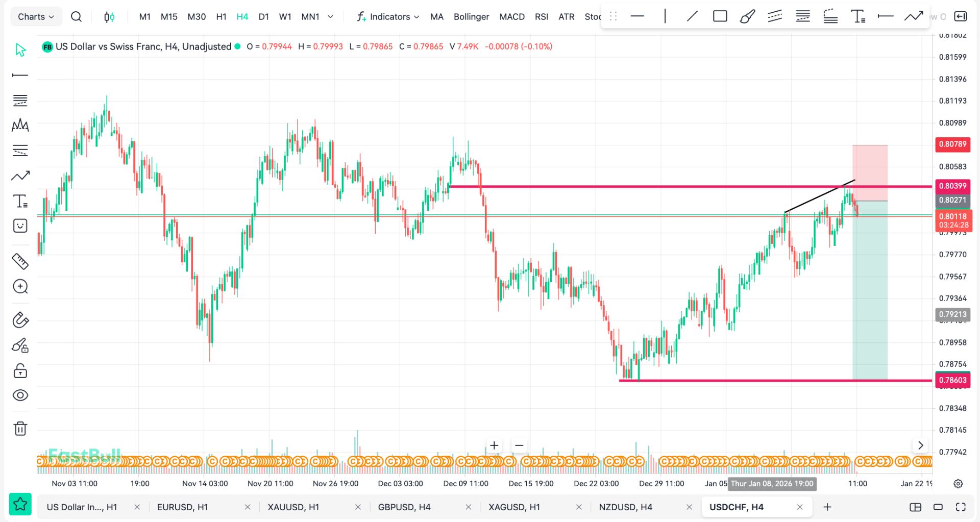Open the Charts dropdown menu
Image resolution: width=980 pixels, height=522 pixels.
(x=36, y=17)
